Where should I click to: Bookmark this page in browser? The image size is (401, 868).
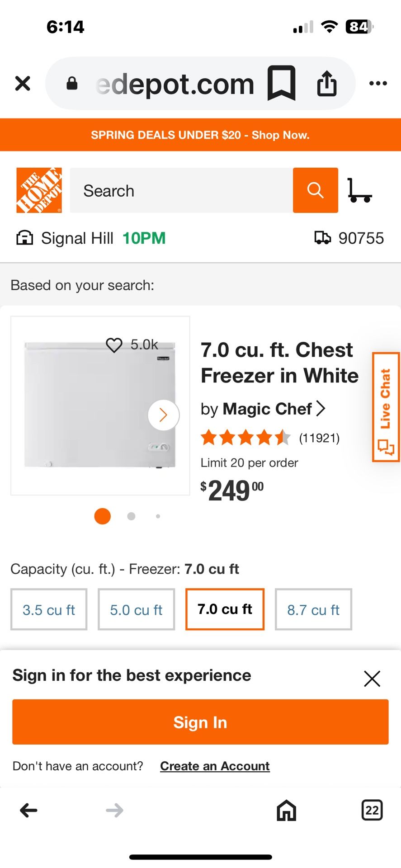click(x=281, y=83)
